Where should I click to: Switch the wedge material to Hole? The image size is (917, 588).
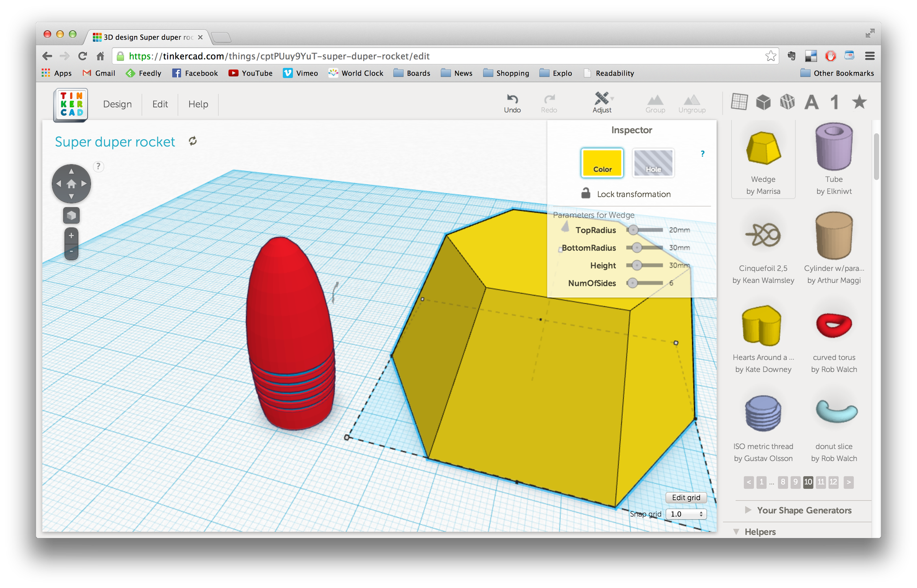tap(653, 163)
